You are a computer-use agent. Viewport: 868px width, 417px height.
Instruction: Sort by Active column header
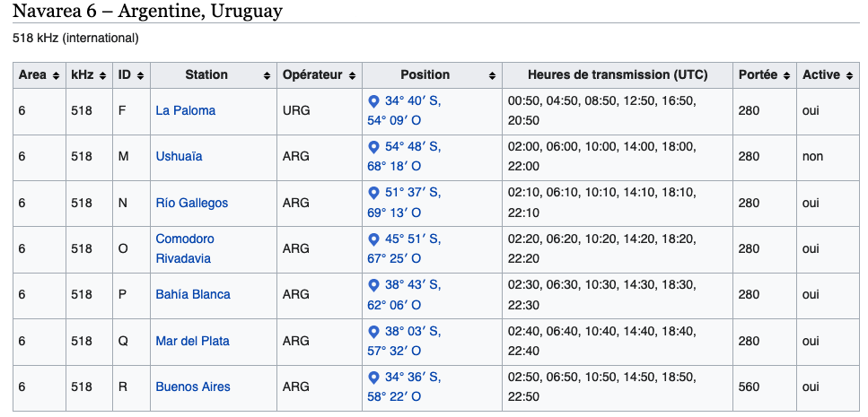point(848,75)
